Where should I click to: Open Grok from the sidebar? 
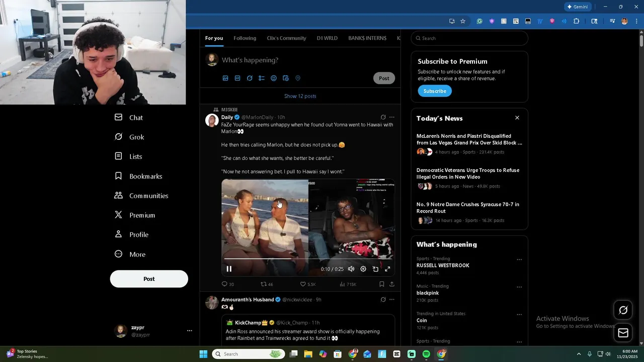click(129, 137)
